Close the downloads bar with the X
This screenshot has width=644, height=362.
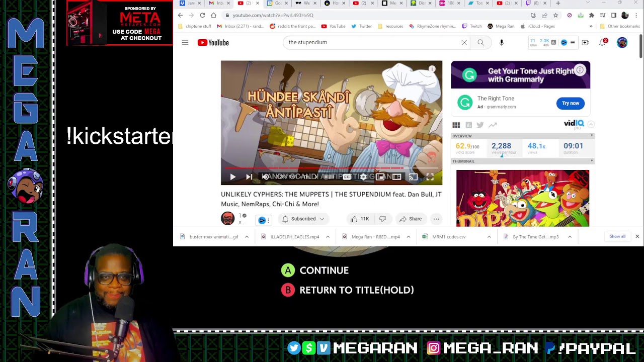tap(637, 236)
